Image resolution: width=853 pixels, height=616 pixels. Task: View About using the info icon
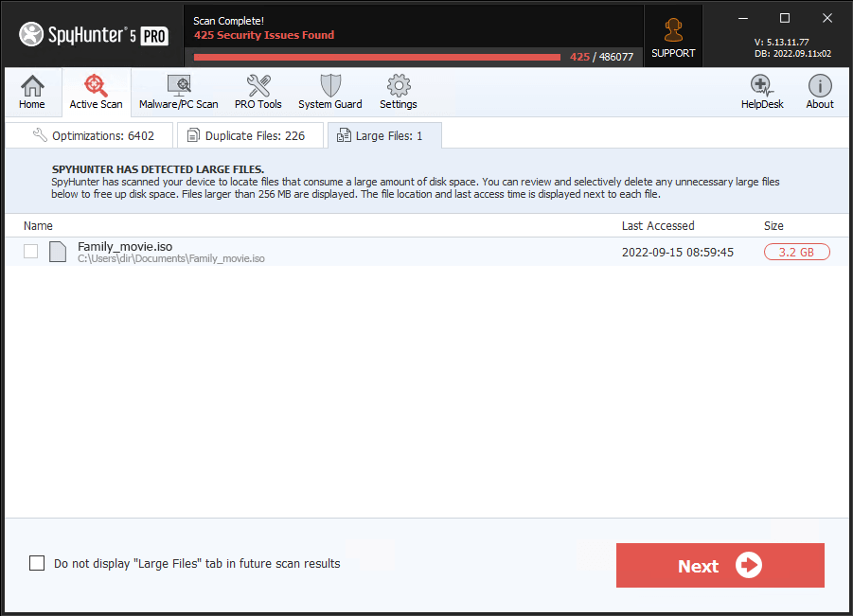tap(819, 85)
